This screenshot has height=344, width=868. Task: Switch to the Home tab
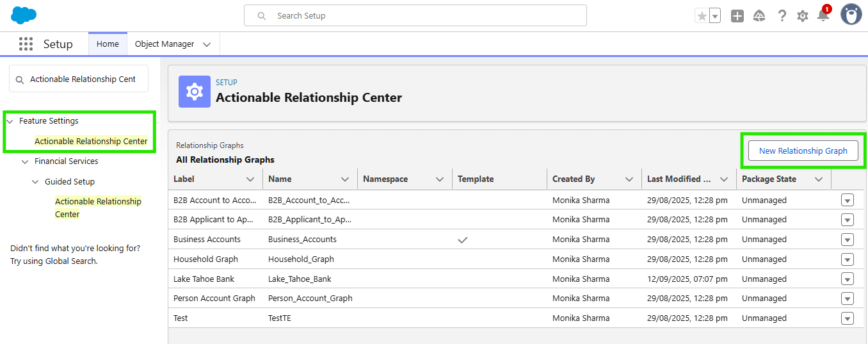108,44
